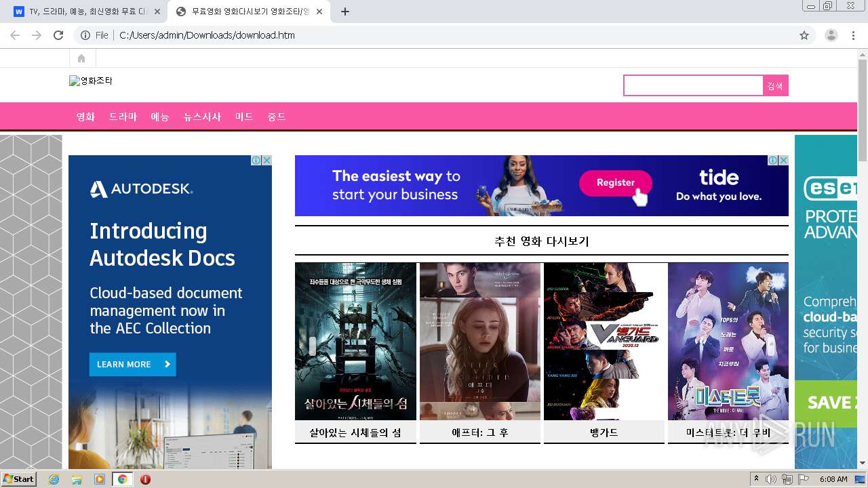Open the Chrome profile avatar
868x488 pixels.
point(831,35)
